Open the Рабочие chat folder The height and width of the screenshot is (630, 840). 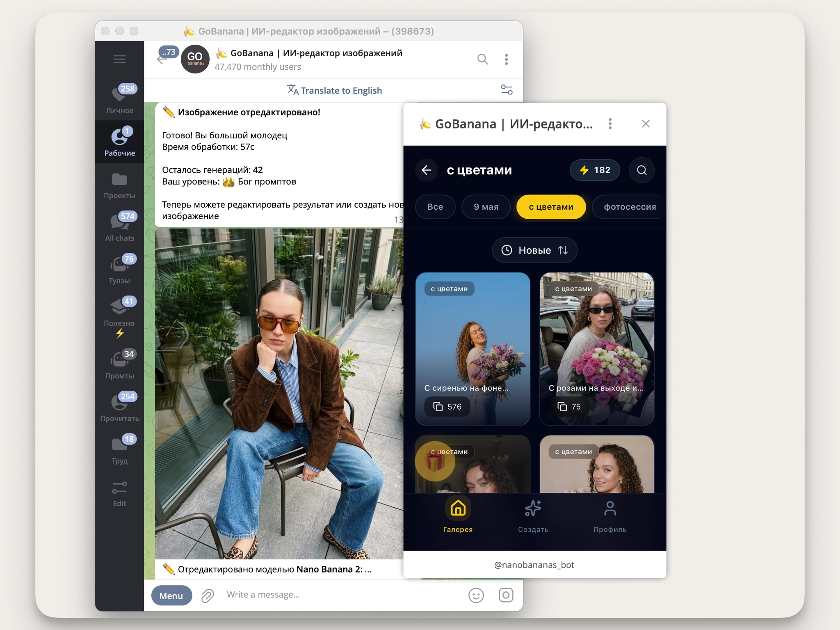click(119, 142)
